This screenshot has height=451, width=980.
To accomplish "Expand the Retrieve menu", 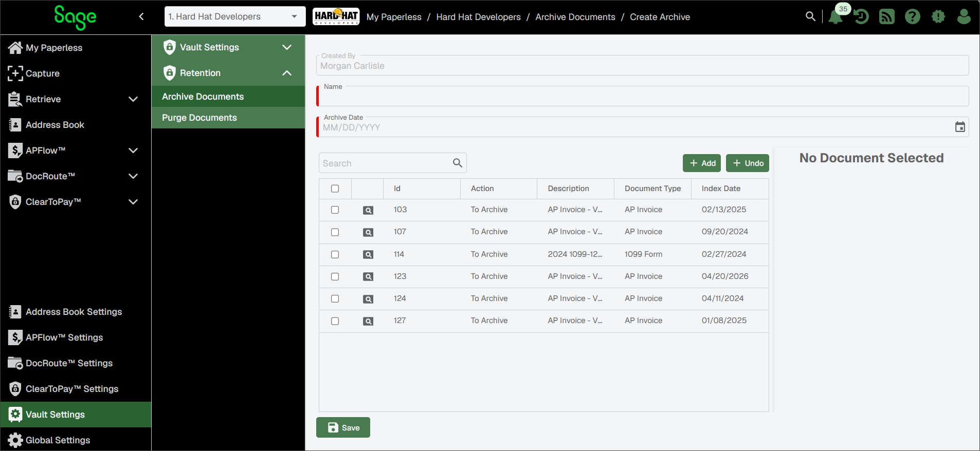I will [133, 99].
